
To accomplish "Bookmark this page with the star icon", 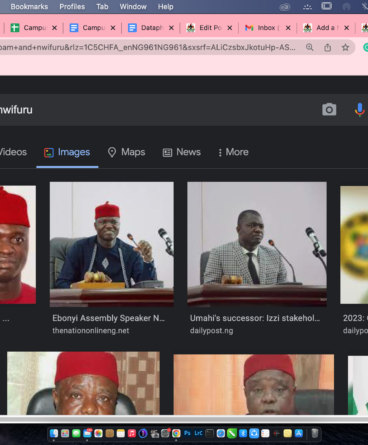I will [345, 47].
